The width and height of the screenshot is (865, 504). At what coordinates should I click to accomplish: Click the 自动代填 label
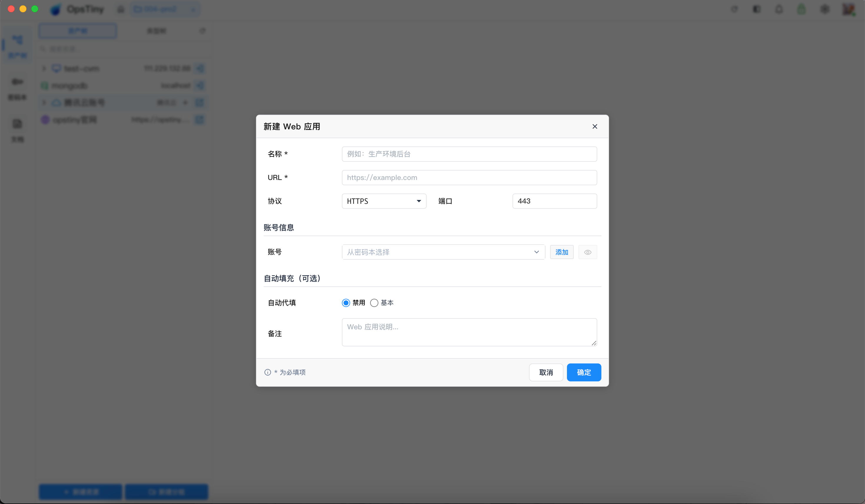pyautogui.click(x=282, y=303)
